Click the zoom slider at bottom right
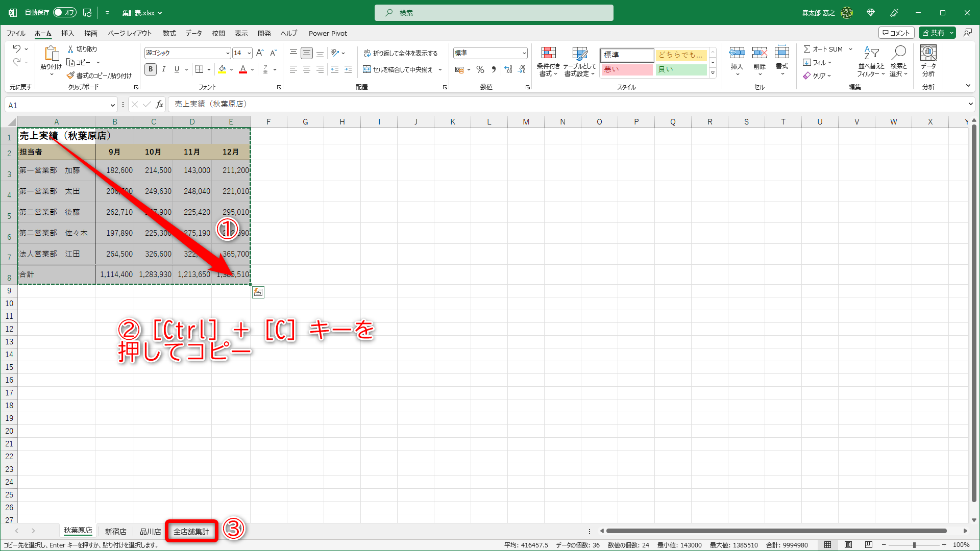Viewport: 980px width, 551px height. point(914,545)
